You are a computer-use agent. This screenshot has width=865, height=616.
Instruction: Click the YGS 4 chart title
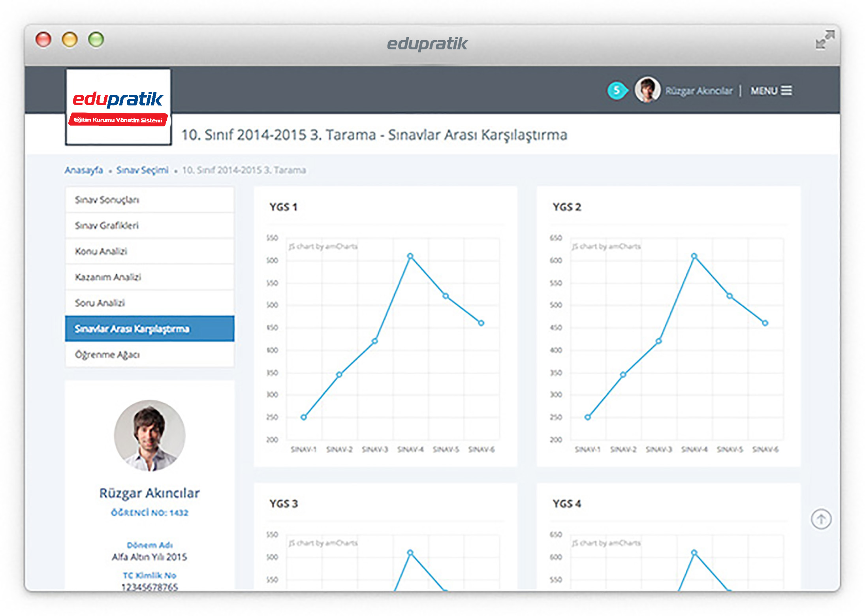(x=567, y=503)
